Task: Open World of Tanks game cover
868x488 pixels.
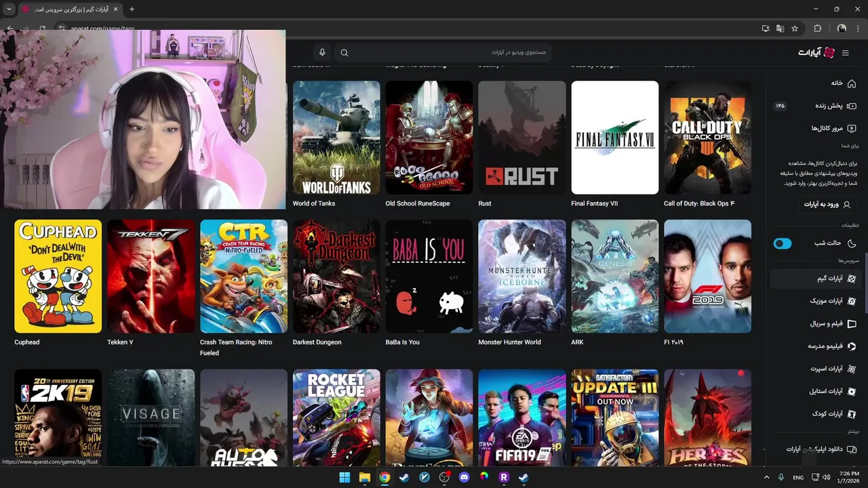Action: coord(336,138)
